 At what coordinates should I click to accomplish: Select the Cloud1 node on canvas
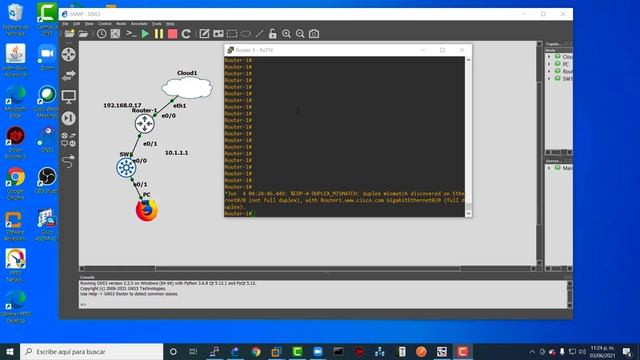point(187,87)
